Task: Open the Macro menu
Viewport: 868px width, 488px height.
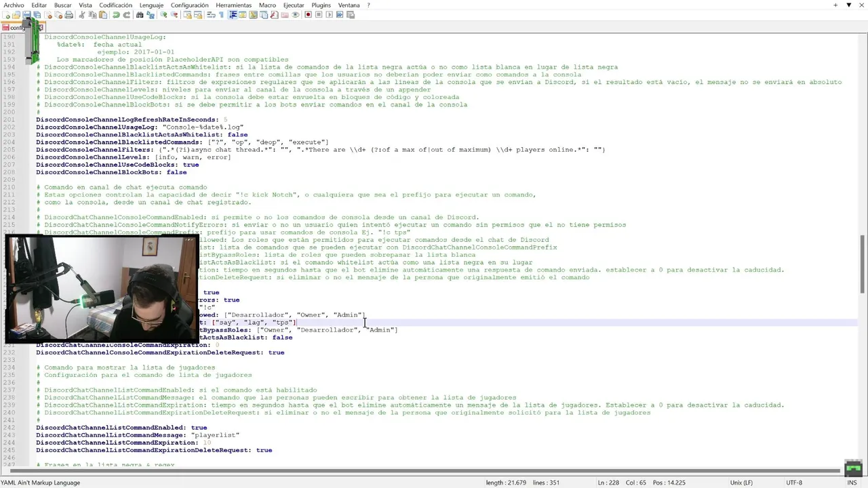Action: coord(268,5)
